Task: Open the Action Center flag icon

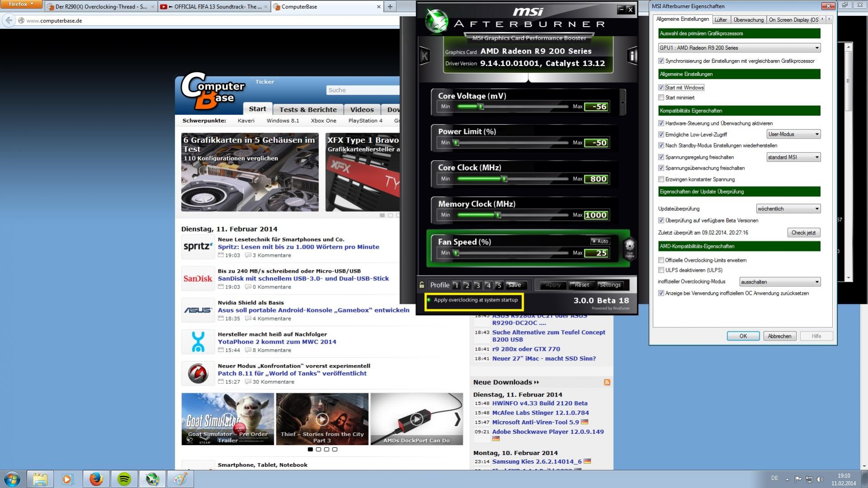Action: (x=798, y=479)
